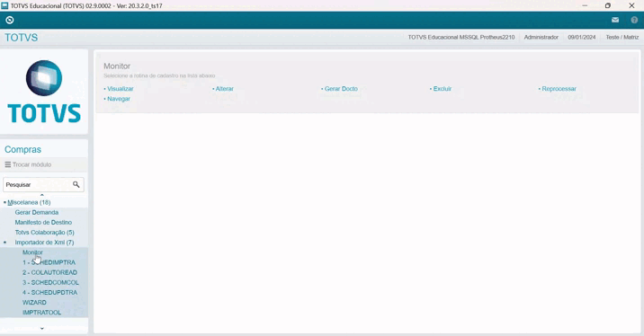Image resolution: width=644 pixels, height=336 pixels.
Task: Click the Compras module heading
Action: [22, 150]
